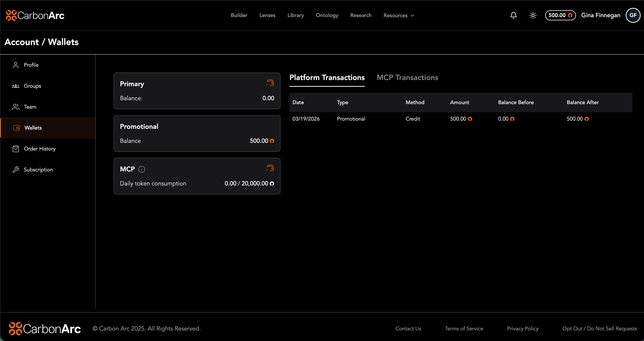Screen dimensions: 644x341
Task: Click the CarbonArc logo in the header
Action: coord(35,16)
